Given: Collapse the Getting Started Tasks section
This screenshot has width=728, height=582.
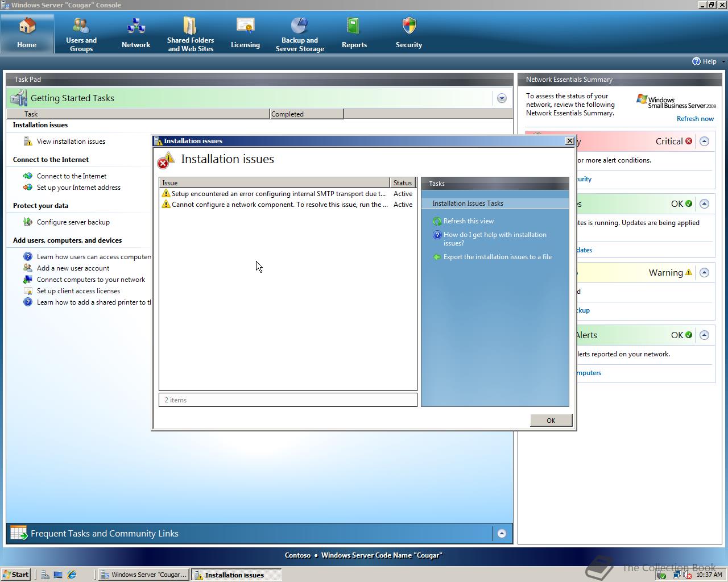Looking at the screenshot, I should point(502,98).
